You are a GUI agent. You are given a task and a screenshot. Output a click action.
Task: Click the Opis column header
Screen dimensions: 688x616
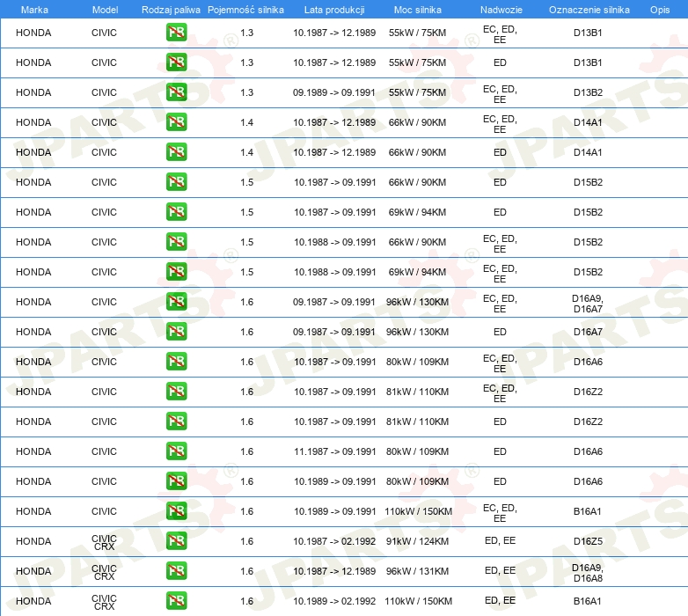(x=660, y=10)
